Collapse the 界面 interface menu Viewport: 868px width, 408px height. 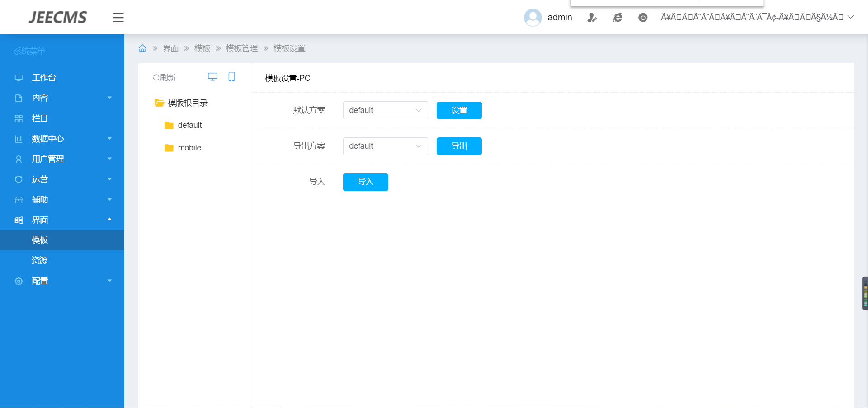click(x=62, y=220)
